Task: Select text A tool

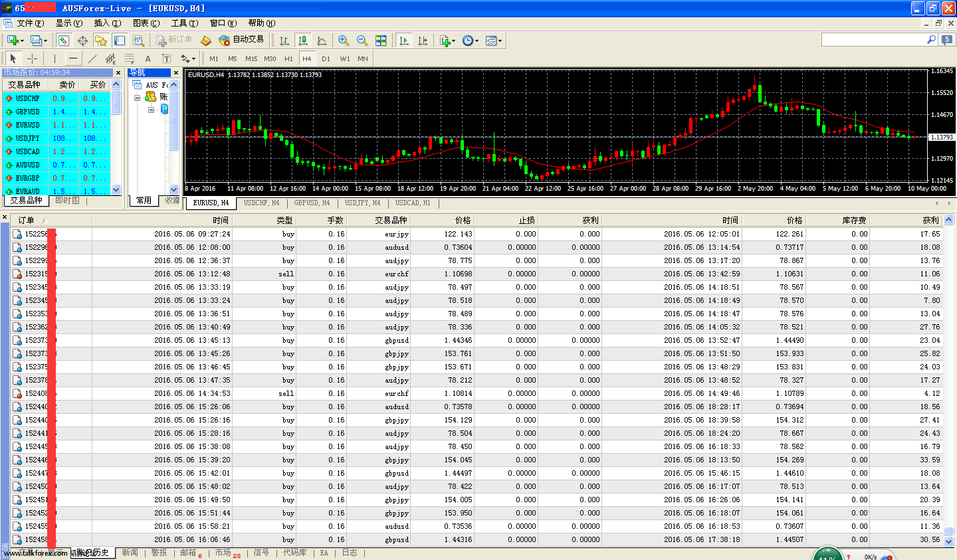Action: (148, 58)
